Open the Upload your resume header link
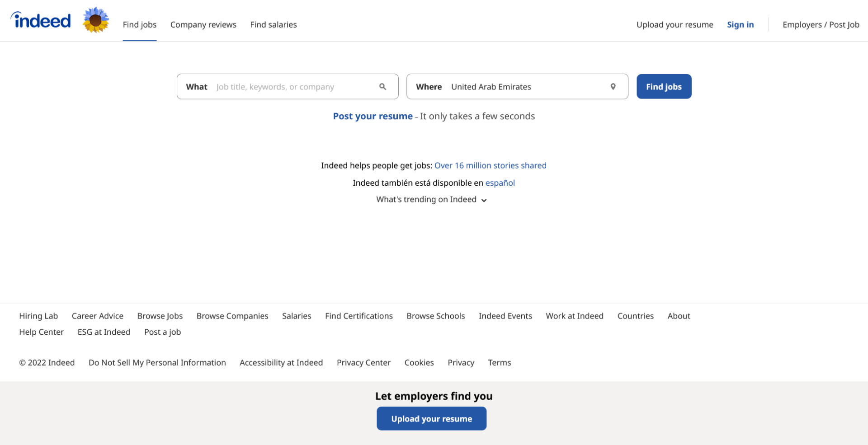 (x=675, y=24)
